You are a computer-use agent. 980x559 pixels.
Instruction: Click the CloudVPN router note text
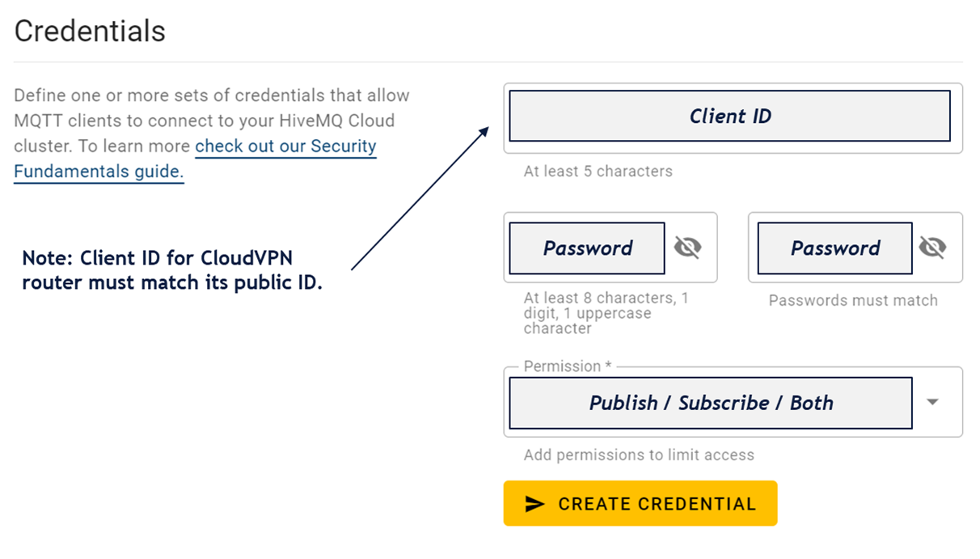172,271
